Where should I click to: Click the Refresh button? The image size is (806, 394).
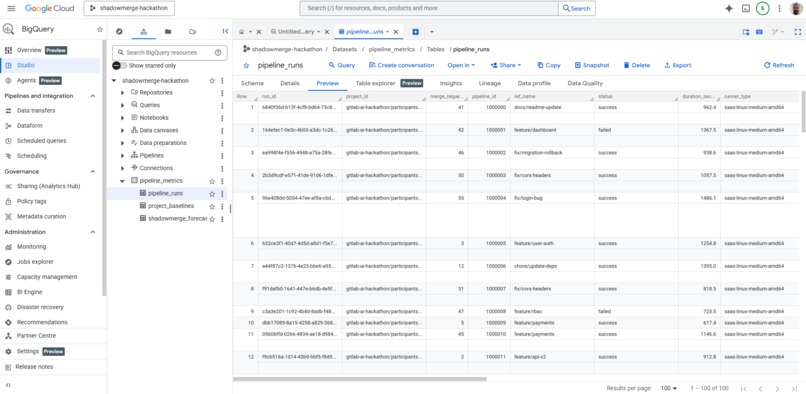(779, 65)
